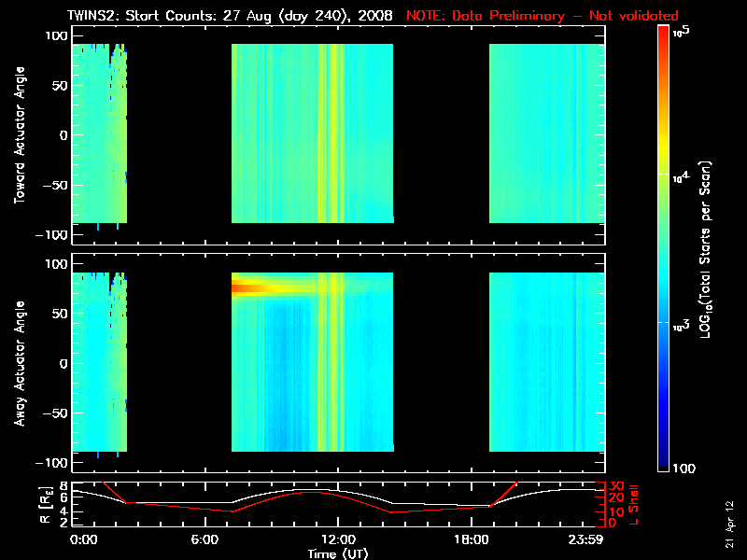Click the '10' tick on L Shell axis
The height and width of the screenshot is (560, 747).
click(x=617, y=511)
